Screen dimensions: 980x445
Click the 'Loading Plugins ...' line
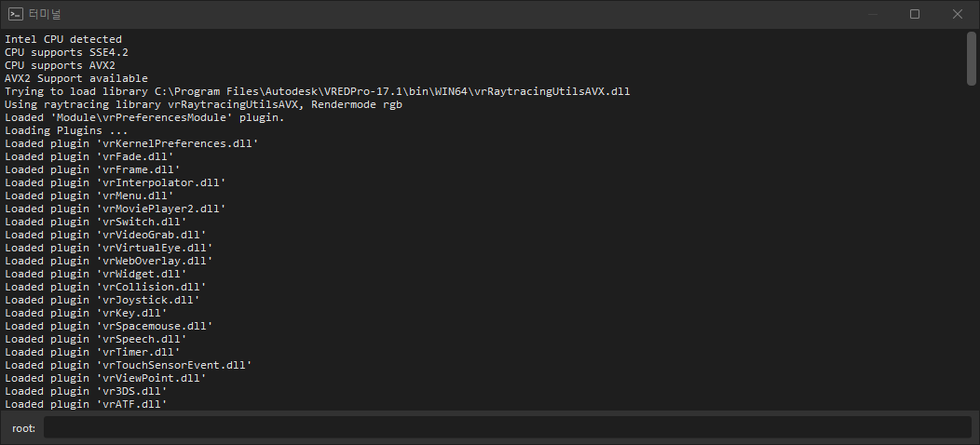click(66, 130)
